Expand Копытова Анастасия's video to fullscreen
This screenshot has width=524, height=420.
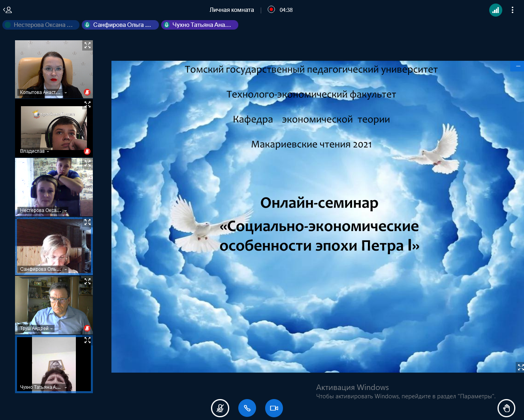[x=87, y=45]
